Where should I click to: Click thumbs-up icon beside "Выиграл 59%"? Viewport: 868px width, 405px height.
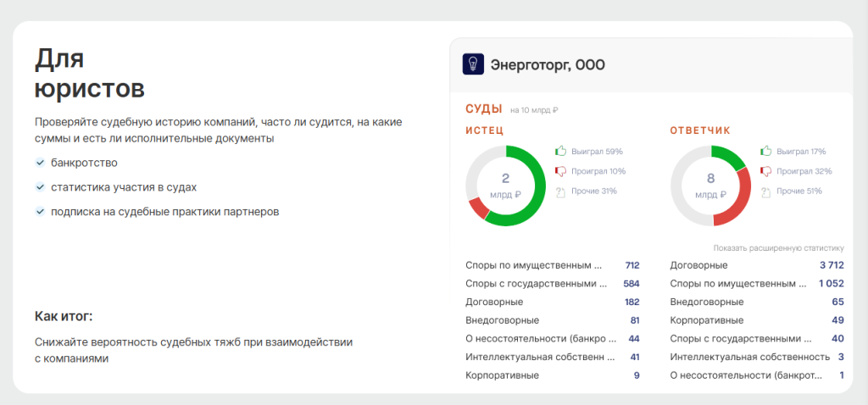pyautogui.click(x=560, y=151)
